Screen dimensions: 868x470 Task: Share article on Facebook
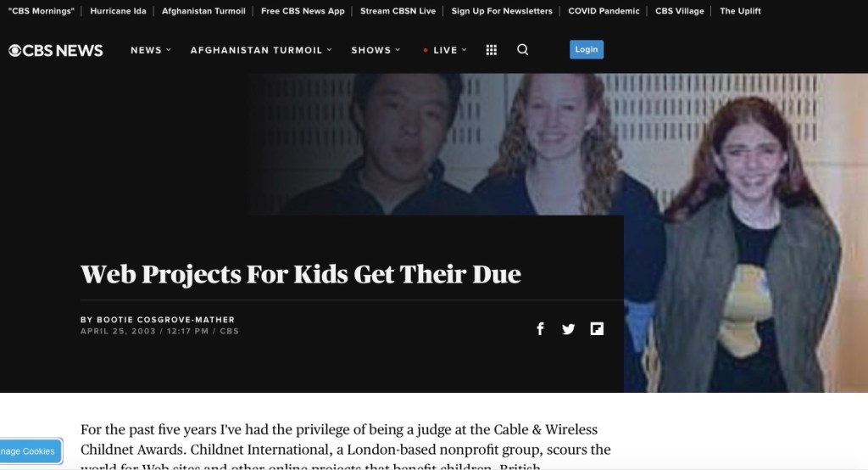540,328
